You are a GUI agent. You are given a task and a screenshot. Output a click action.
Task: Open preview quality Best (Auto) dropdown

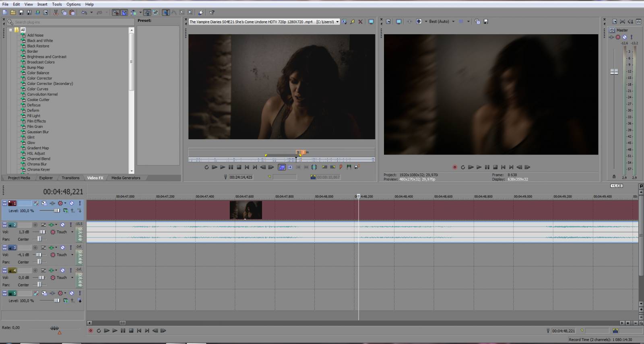point(453,22)
